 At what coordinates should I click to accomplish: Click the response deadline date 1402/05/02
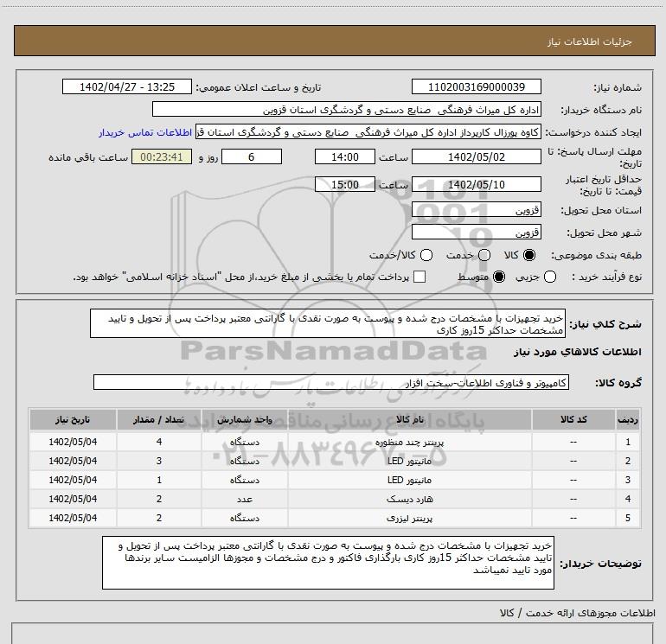click(476, 156)
